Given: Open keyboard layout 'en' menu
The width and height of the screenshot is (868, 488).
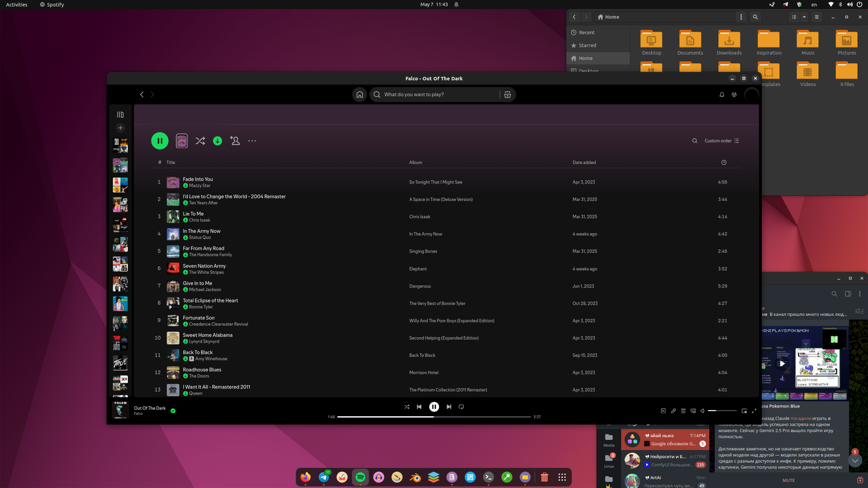Looking at the screenshot, I should (814, 5).
